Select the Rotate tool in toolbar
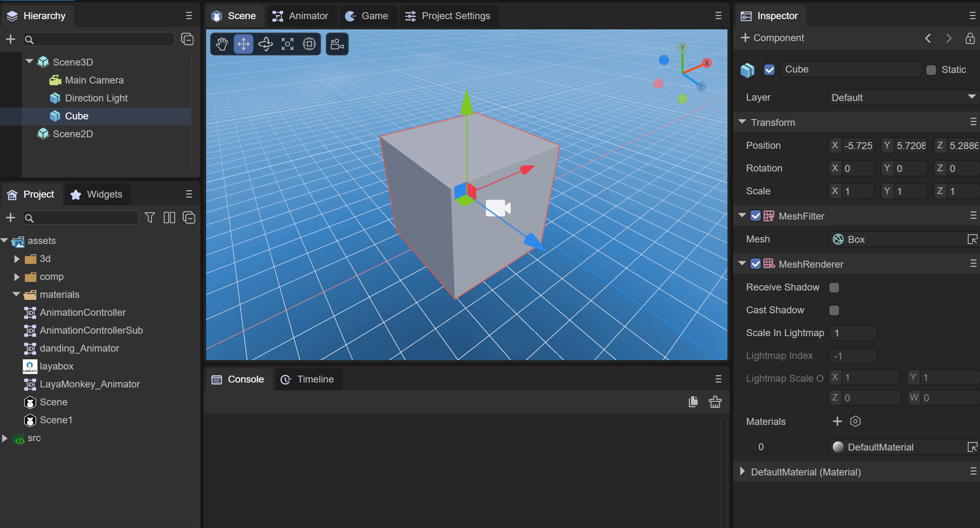 pyautogui.click(x=265, y=44)
